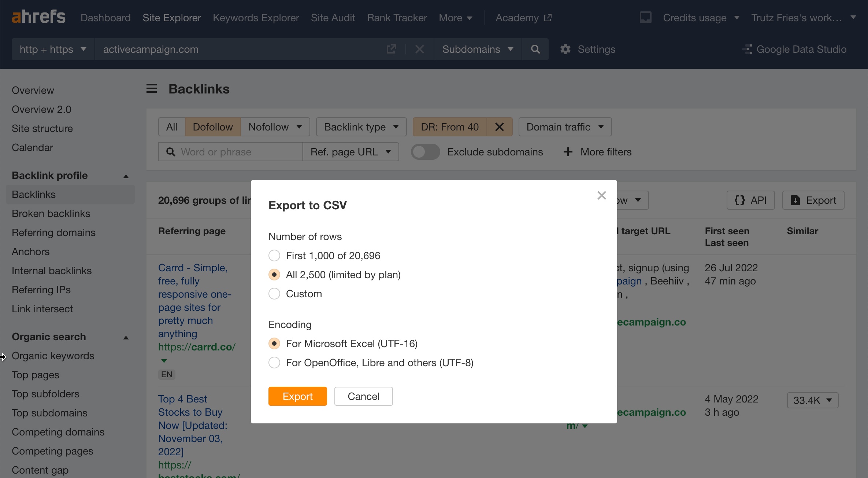The width and height of the screenshot is (868, 478).
Task: Open Anchors report in sidebar
Action: (x=30, y=251)
